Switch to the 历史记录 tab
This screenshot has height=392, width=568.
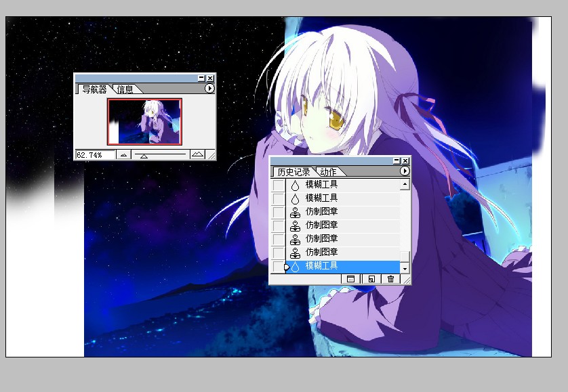coord(293,171)
